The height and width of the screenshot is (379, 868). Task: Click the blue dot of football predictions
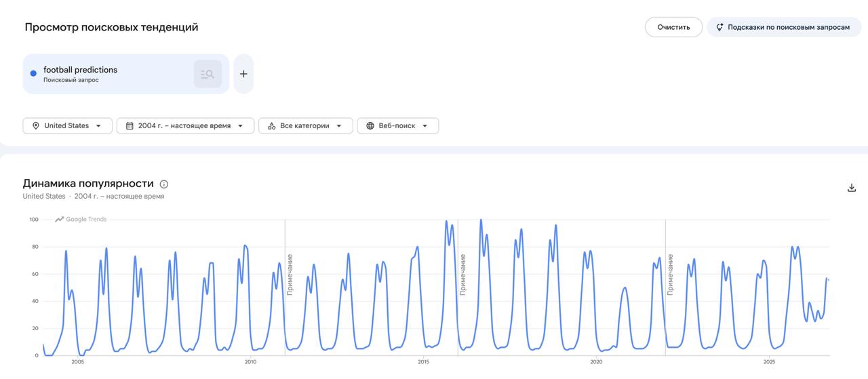(x=33, y=74)
